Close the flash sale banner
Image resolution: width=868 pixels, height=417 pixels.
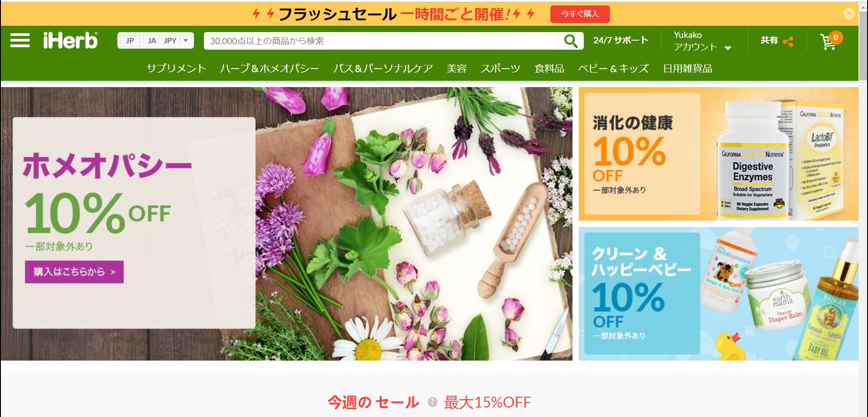(849, 14)
